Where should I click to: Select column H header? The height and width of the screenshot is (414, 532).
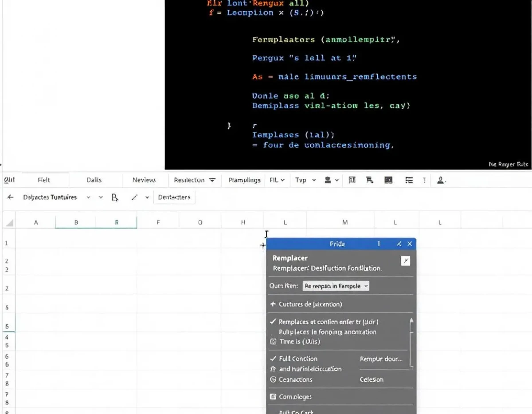click(243, 223)
